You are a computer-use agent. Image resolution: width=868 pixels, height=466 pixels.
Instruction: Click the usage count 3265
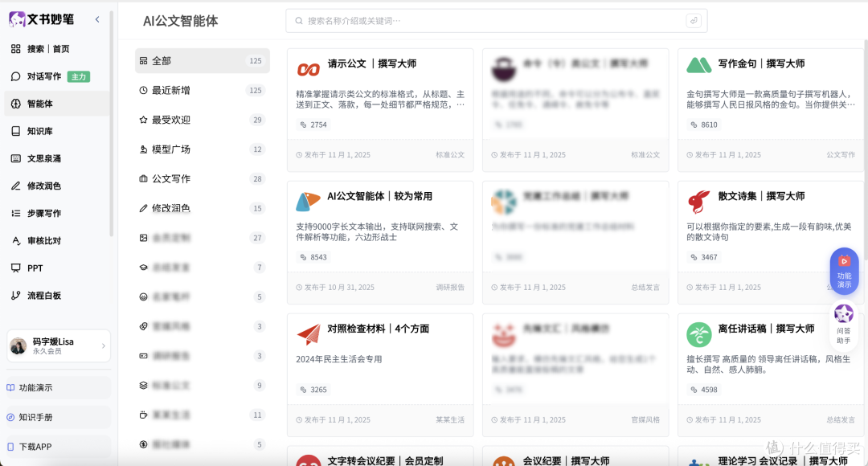313,390
